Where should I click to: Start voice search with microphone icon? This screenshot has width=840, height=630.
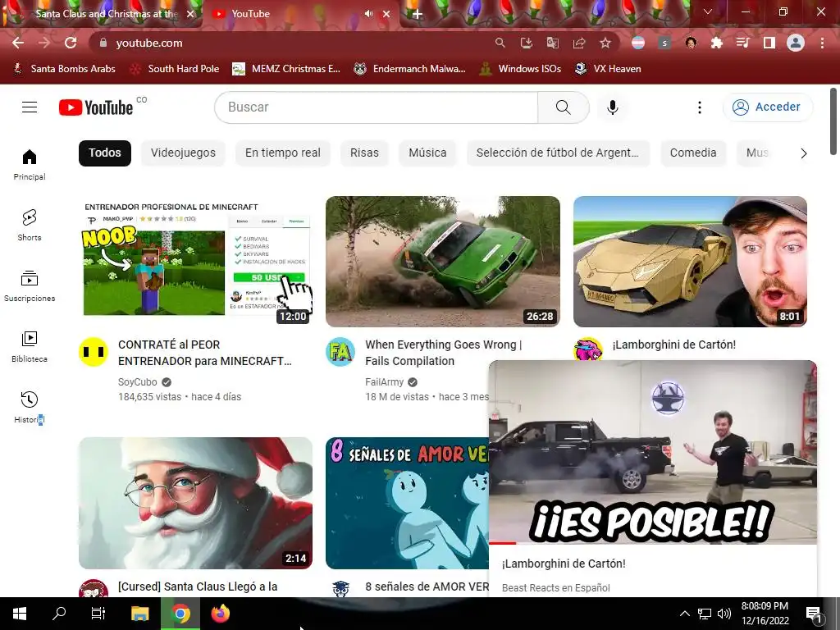click(612, 107)
